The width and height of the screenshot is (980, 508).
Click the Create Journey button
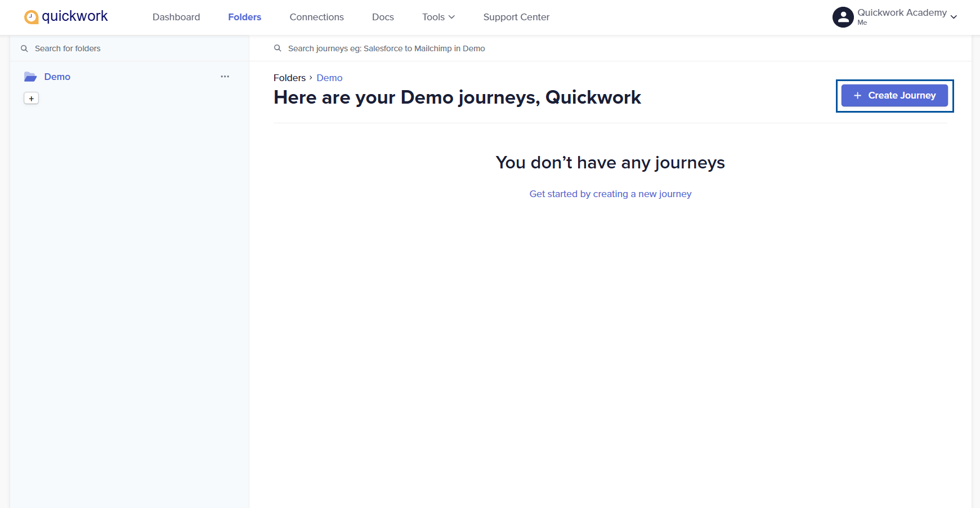pyautogui.click(x=894, y=95)
